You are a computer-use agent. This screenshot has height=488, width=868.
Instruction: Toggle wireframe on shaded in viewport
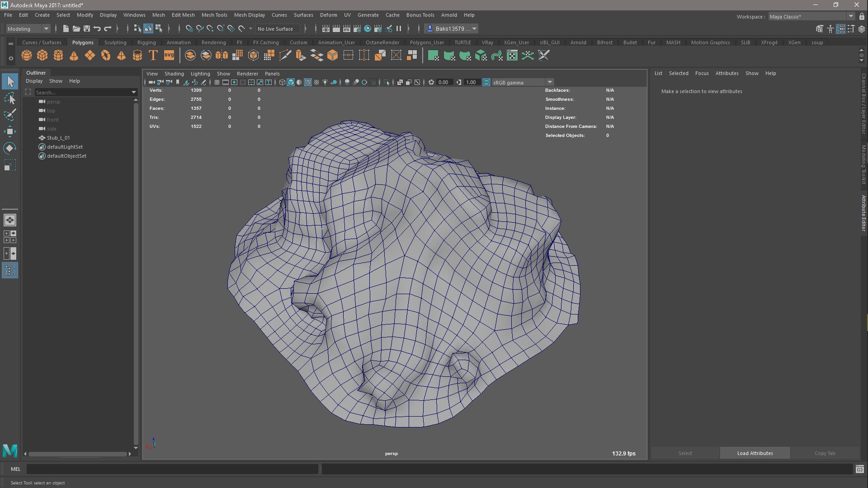[308, 82]
